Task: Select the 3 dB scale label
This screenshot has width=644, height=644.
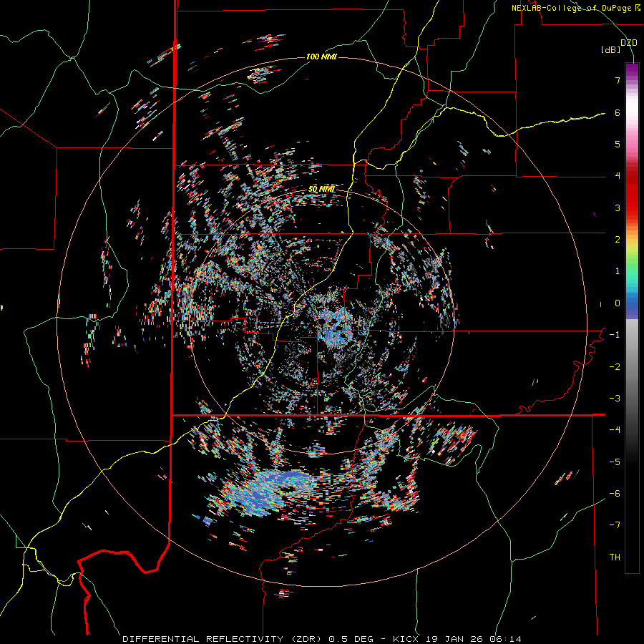Action: point(618,208)
